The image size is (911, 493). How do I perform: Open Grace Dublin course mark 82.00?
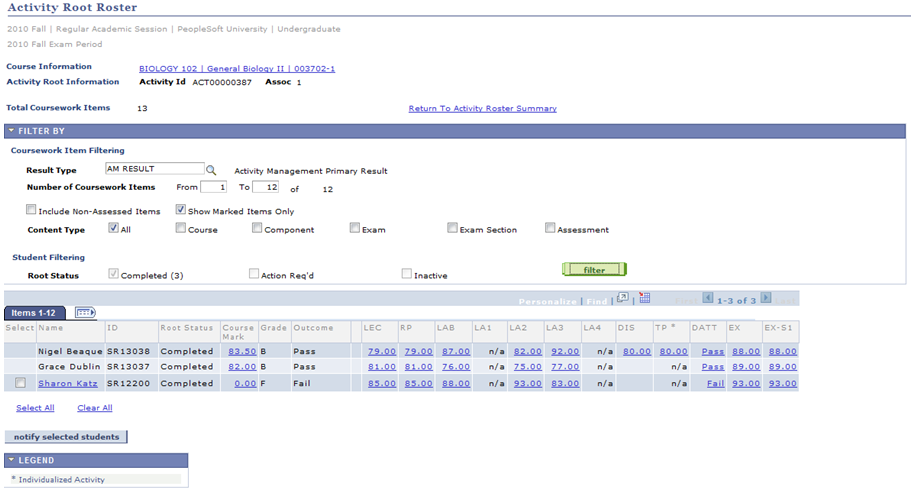pyautogui.click(x=242, y=366)
